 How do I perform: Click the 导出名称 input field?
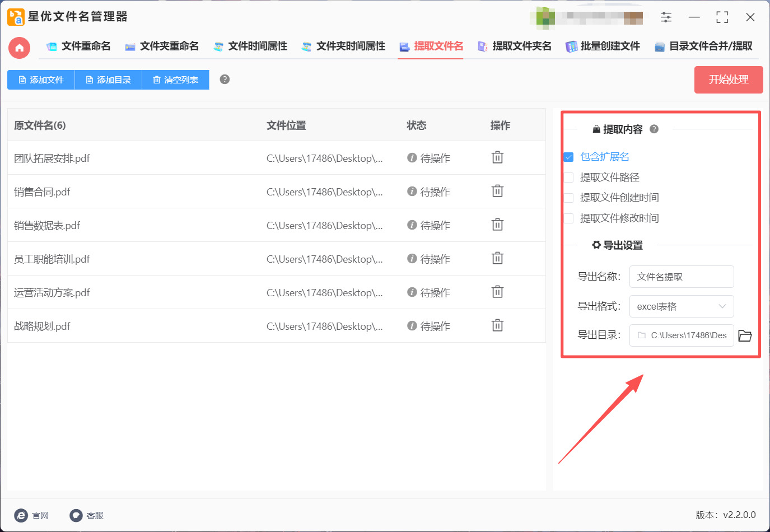click(682, 277)
